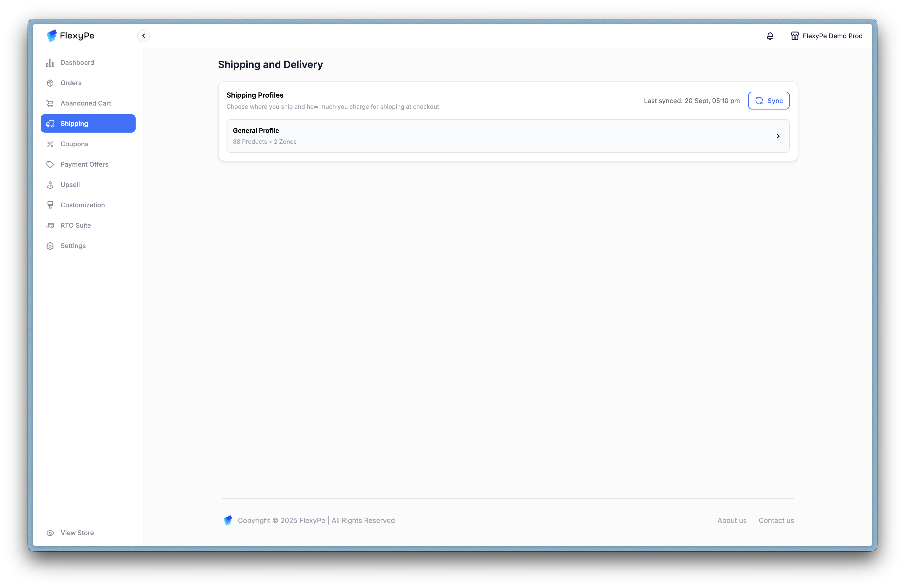Select the Shipping menu item
The image size is (905, 588).
[x=88, y=123]
